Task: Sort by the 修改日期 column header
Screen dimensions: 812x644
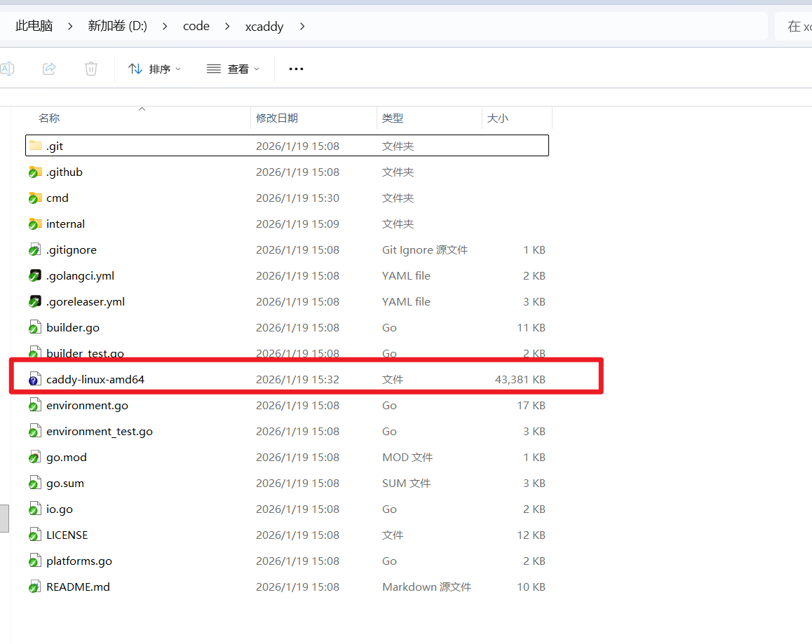Action: [277, 118]
